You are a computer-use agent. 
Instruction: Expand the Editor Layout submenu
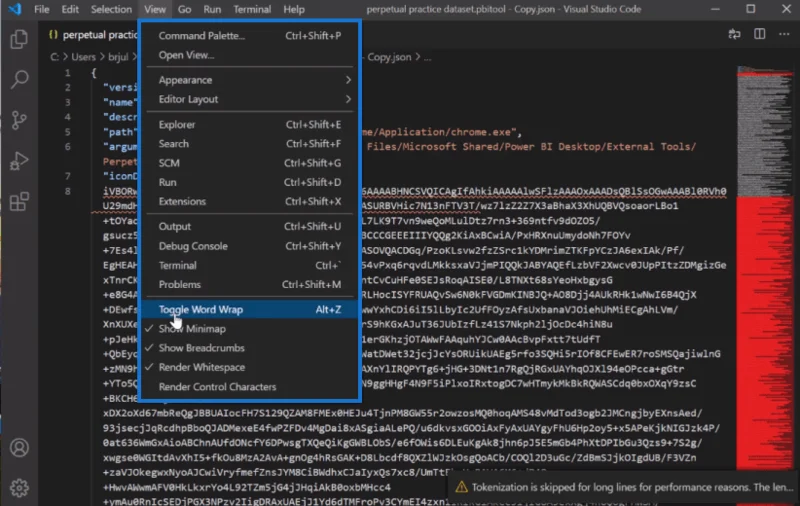pos(249,99)
